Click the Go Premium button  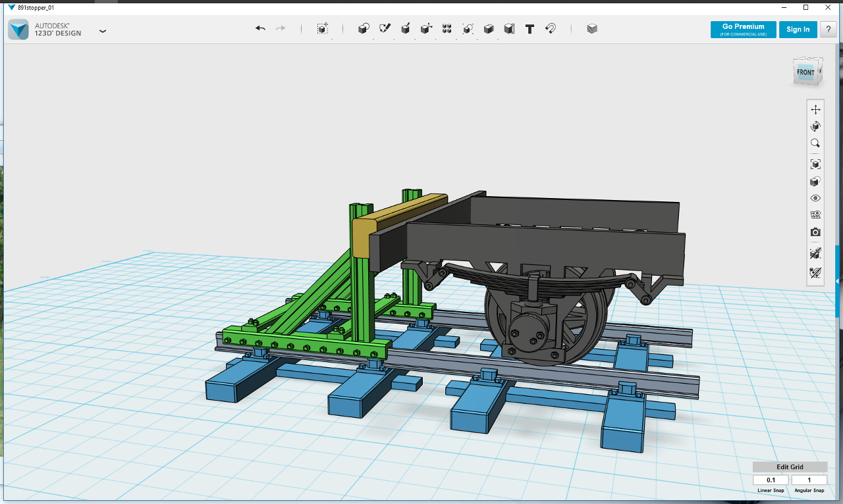point(743,30)
